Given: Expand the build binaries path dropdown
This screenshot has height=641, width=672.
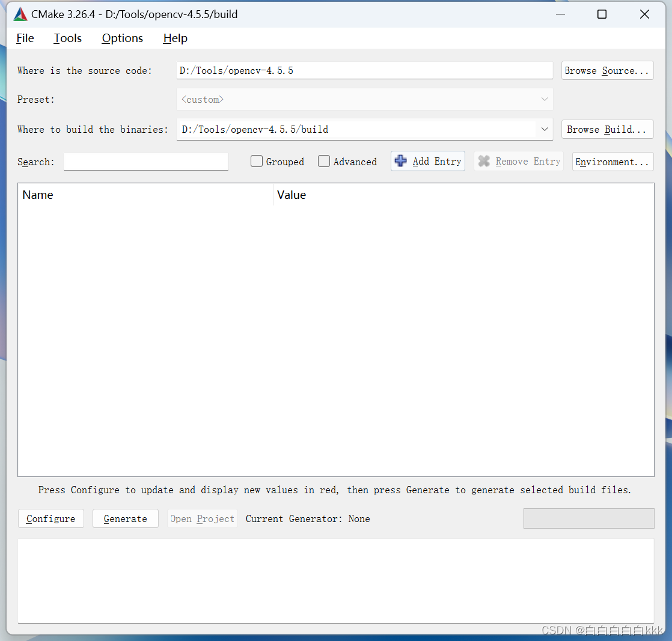Looking at the screenshot, I should [545, 129].
